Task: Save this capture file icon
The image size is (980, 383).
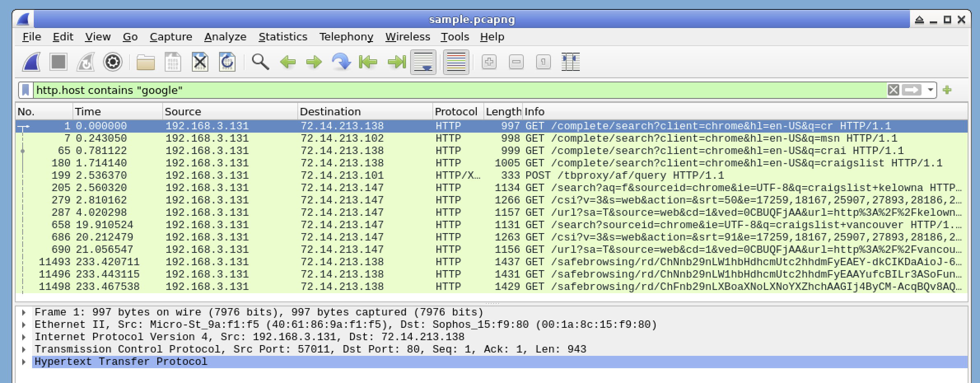Action: point(173,62)
